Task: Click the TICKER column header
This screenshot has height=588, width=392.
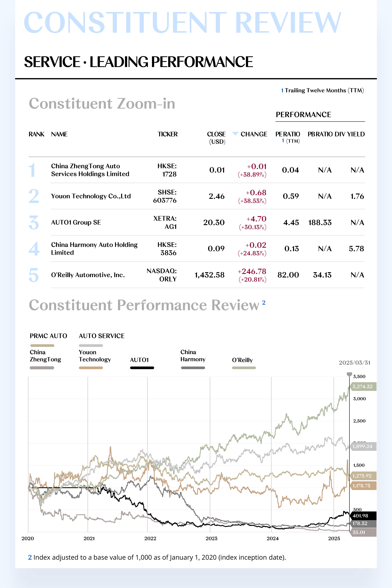Action: coord(168,134)
